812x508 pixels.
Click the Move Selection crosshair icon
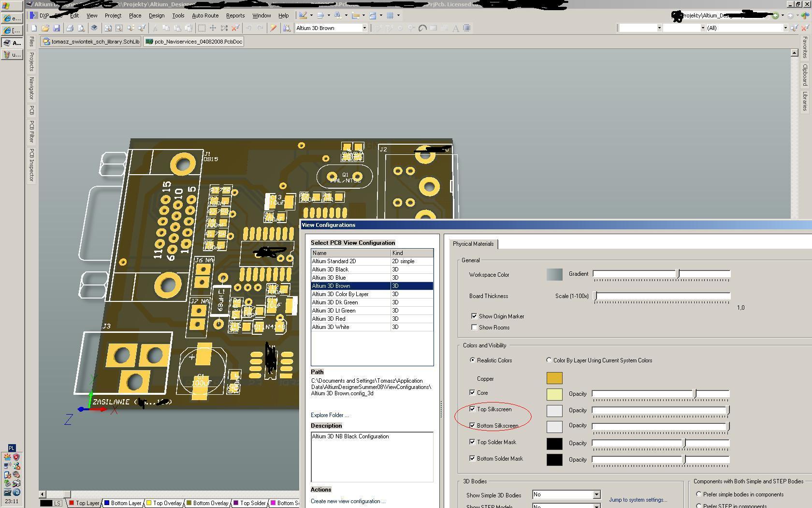[213, 28]
